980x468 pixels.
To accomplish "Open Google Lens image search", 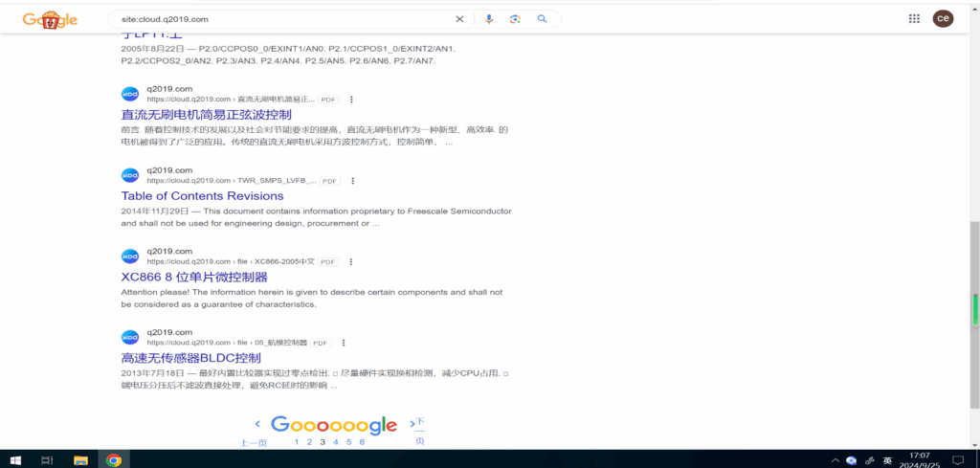I will tap(515, 19).
